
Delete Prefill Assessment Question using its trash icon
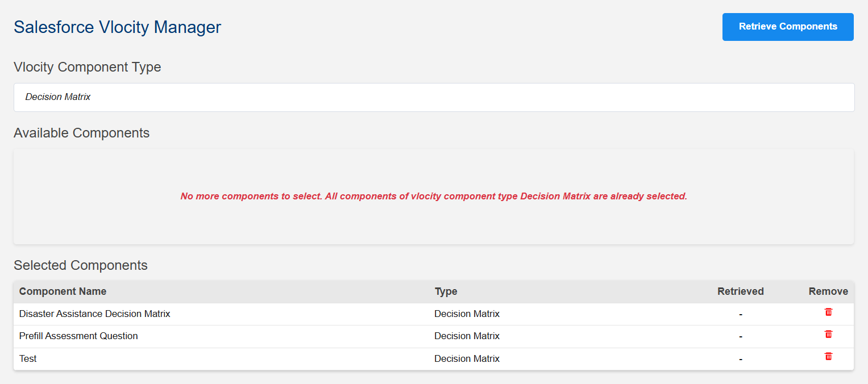pyautogui.click(x=829, y=335)
